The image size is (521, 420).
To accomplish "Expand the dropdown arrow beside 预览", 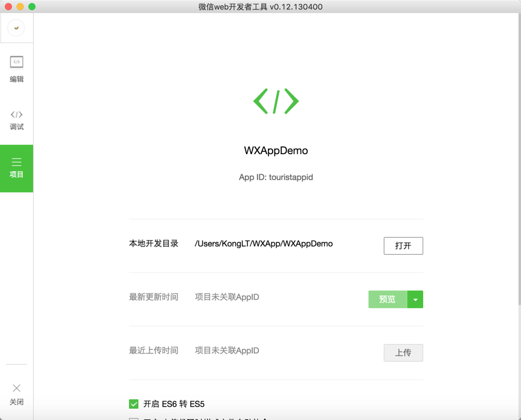I will 416,299.
